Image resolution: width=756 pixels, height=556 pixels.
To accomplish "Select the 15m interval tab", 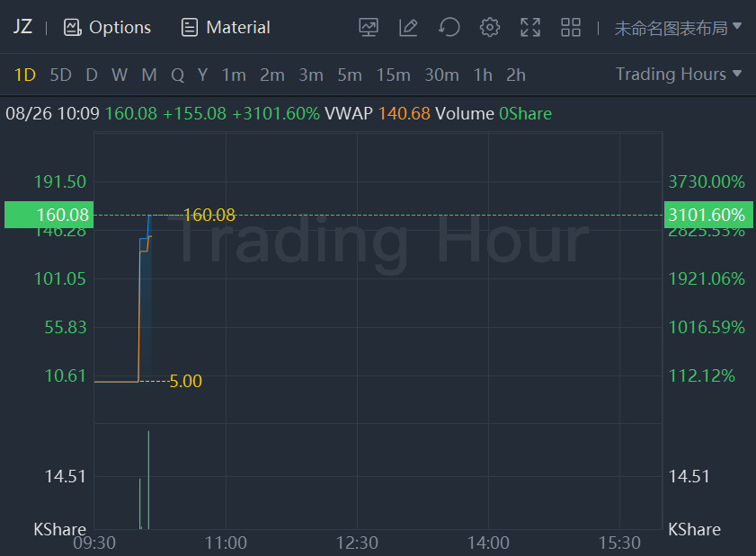I will 393,75.
